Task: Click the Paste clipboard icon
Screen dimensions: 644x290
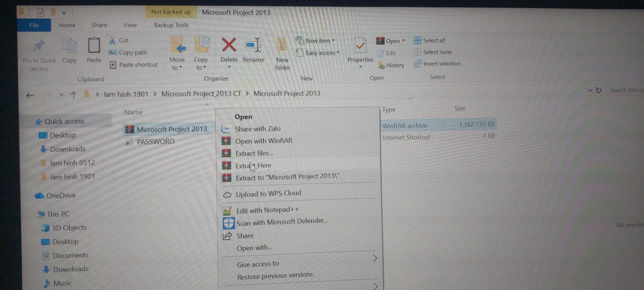Action: coord(94,46)
